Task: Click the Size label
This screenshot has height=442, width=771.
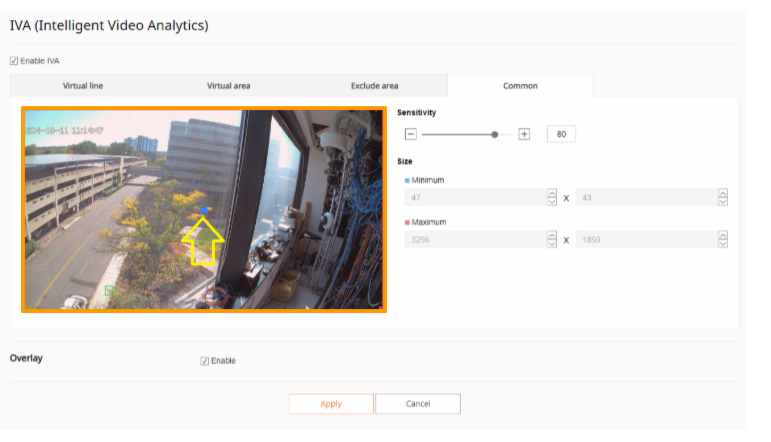Action: click(405, 161)
